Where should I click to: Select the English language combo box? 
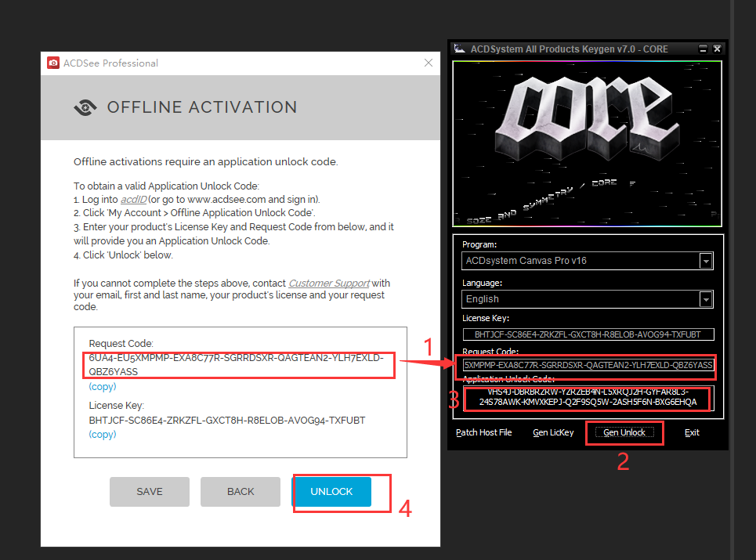coord(588,299)
